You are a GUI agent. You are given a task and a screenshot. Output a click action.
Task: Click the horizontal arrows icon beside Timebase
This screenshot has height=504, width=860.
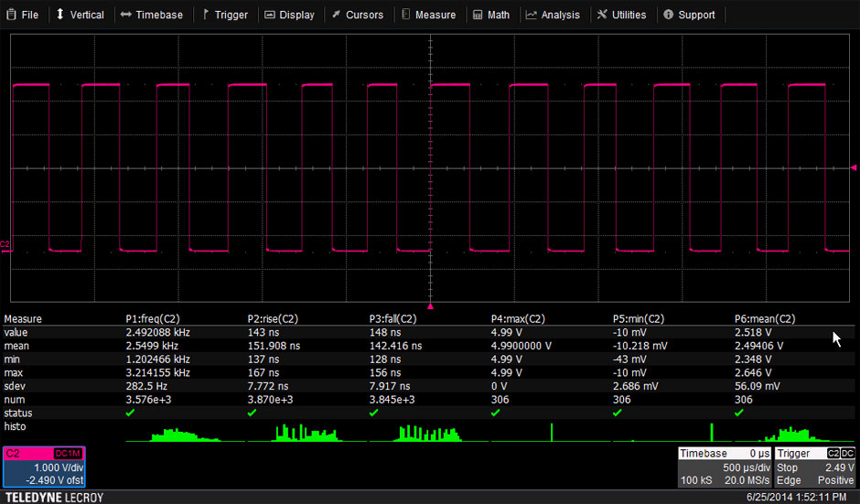click(x=125, y=15)
